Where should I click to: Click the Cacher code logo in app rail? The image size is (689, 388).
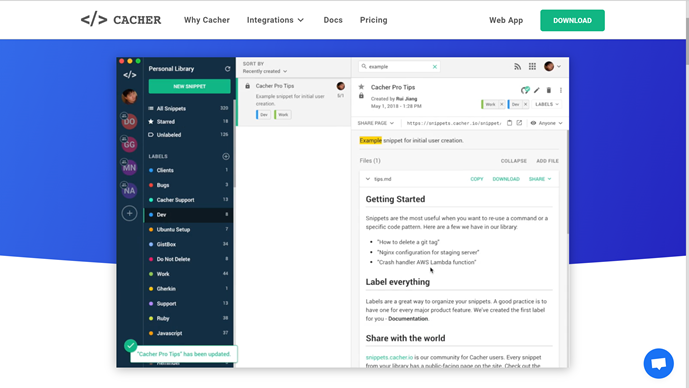point(130,75)
